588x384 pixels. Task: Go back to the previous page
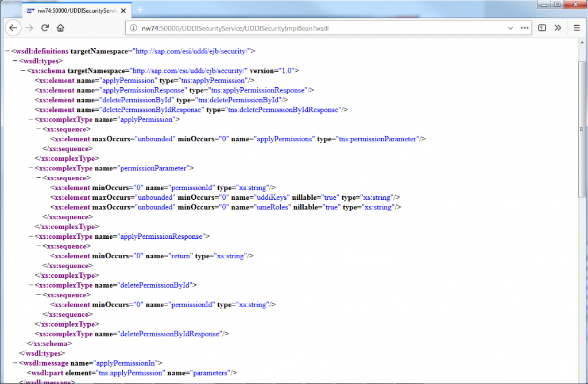point(13,28)
